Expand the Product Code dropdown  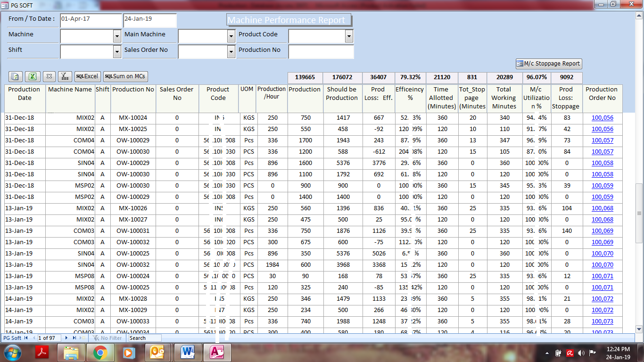[349, 36]
